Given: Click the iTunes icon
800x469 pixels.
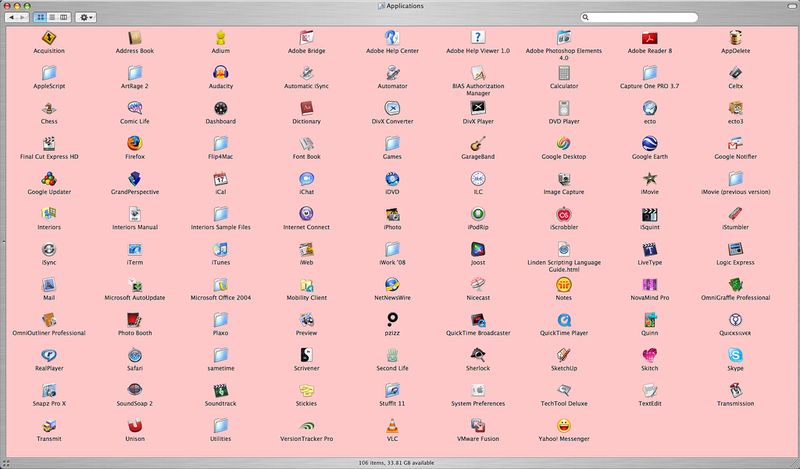Looking at the screenshot, I should pyautogui.click(x=220, y=249).
